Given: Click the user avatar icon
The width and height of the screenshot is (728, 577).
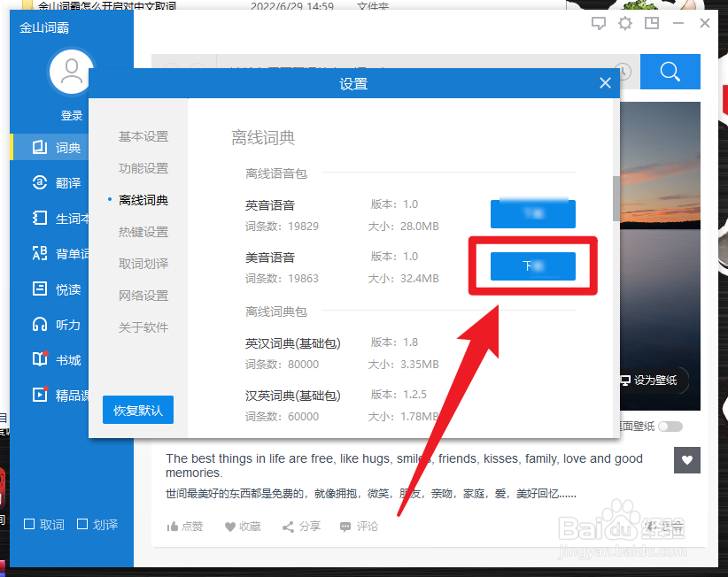Looking at the screenshot, I should coord(71,72).
